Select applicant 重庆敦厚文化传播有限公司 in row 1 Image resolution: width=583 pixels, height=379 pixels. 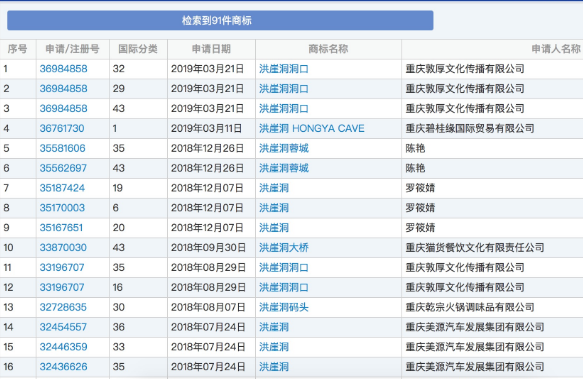coord(465,69)
